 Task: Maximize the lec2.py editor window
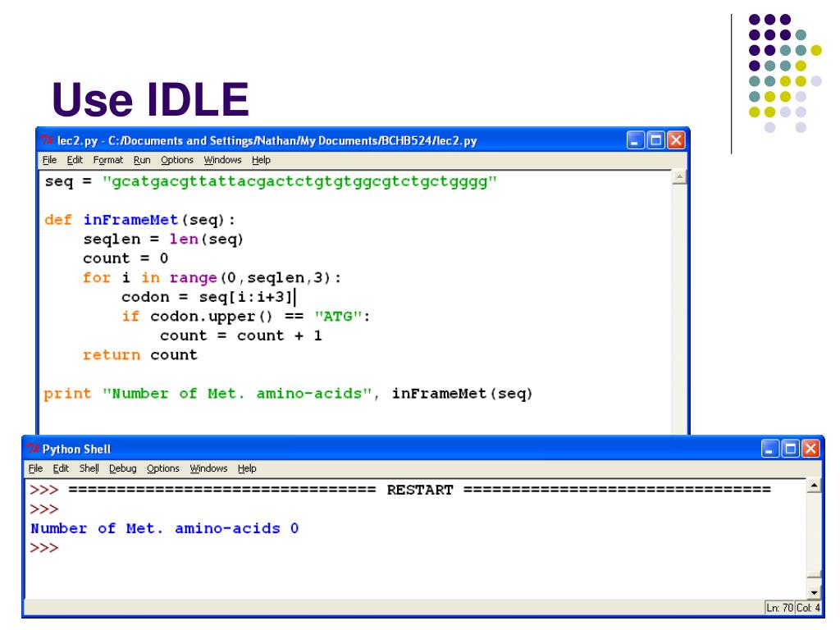pos(655,141)
